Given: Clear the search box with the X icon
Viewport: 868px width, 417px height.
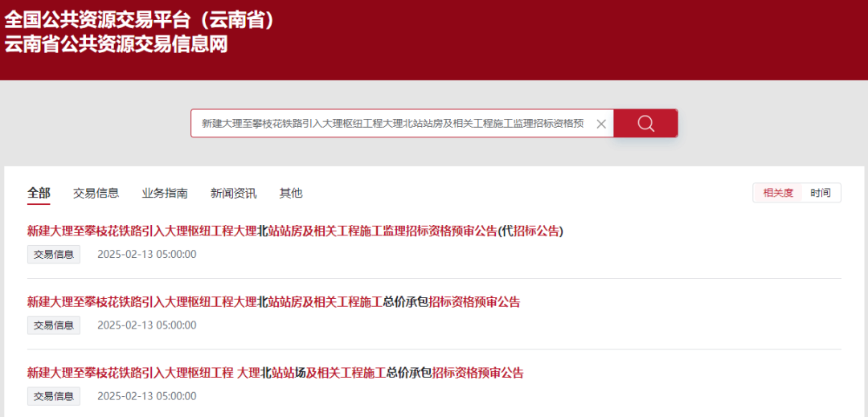Looking at the screenshot, I should (x=601, y=124).
